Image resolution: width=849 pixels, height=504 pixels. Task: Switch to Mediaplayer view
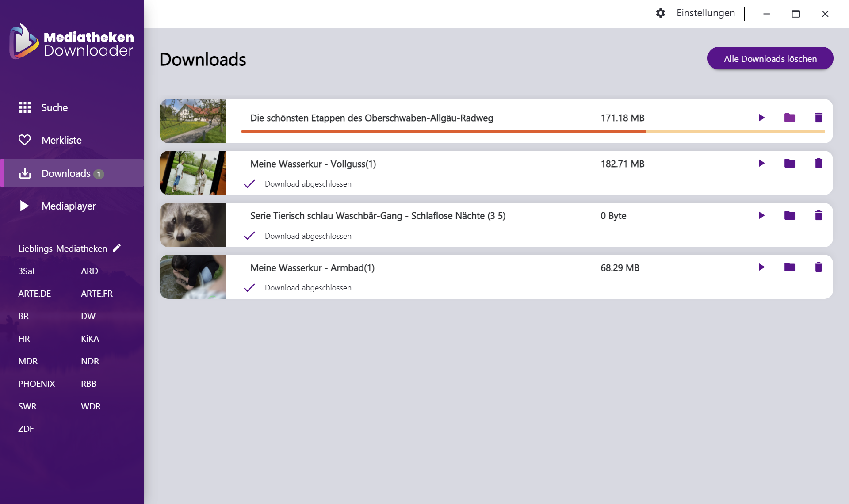click(68, 206)
